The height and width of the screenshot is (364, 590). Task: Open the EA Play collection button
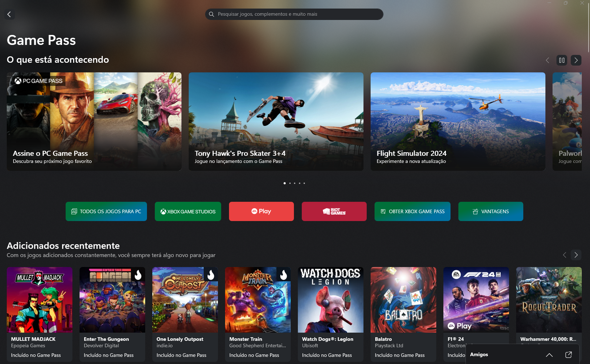click(x=261, y=211)
